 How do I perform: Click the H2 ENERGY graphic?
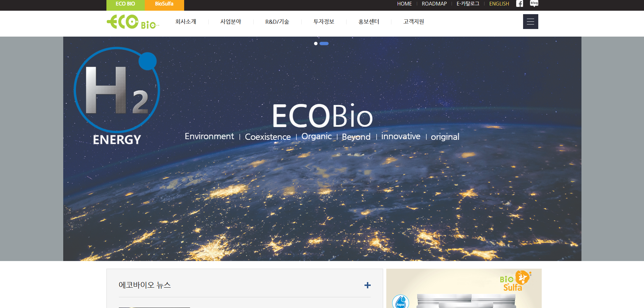(x=117, y=96)
